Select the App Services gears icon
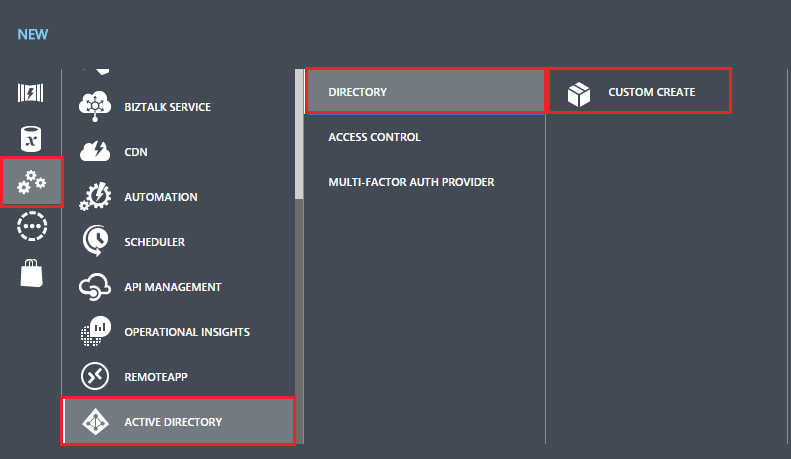The height and width of the screenshot is (459, 791). pyautogui.click(x=32, y=182)
